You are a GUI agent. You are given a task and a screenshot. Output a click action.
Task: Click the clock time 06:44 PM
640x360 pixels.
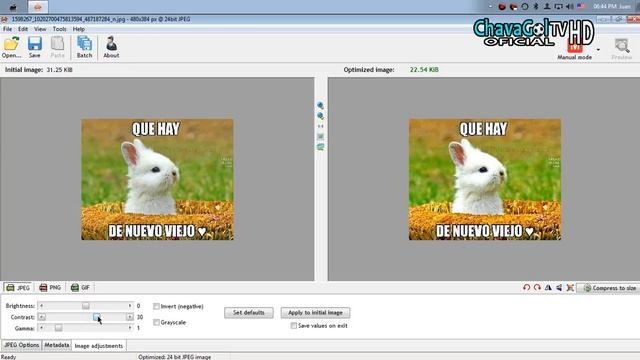coord(604,7)
